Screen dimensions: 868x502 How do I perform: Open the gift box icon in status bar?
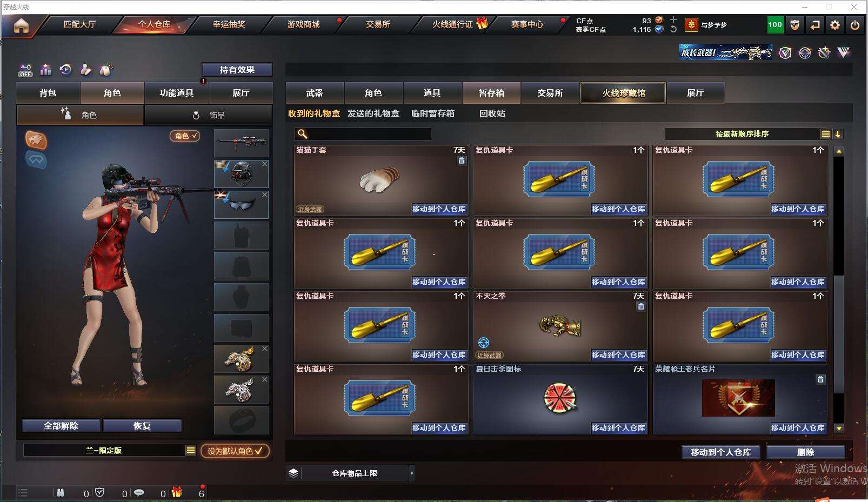pyautogui.click(x=177, y=492)
